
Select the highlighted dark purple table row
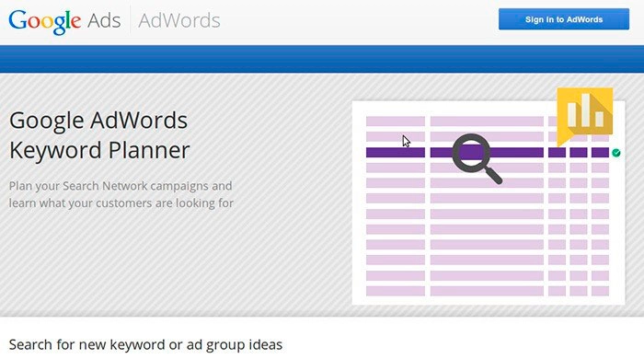click(488, 153)
